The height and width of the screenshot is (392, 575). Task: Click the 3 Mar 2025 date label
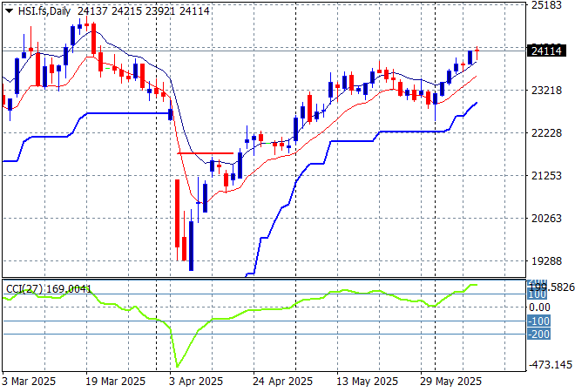29,382
